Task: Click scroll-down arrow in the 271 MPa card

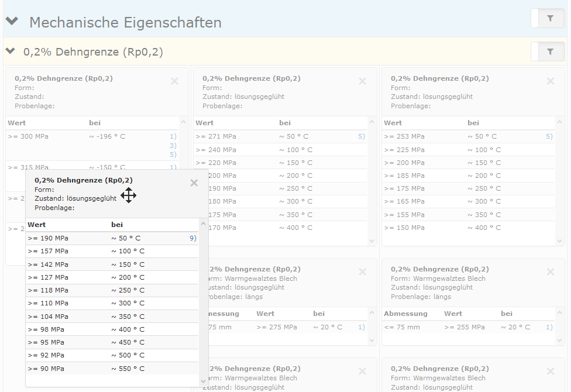Action: (x=372, y=240)
